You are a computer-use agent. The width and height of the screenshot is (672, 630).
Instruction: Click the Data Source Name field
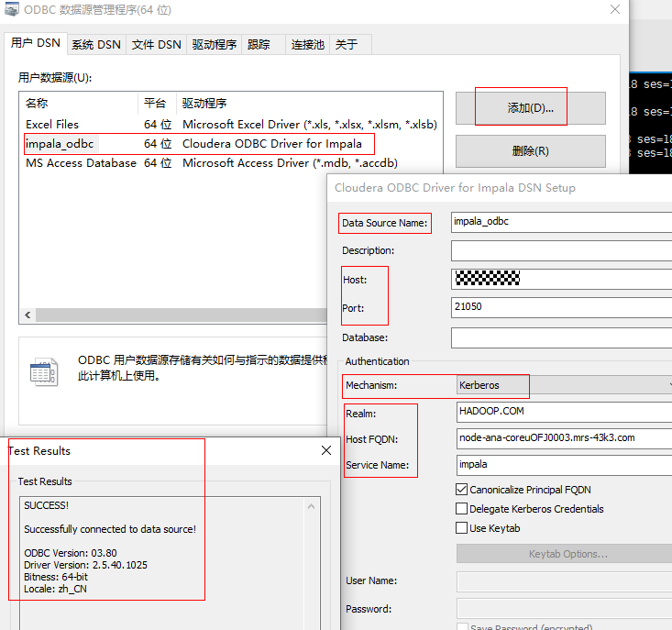561,222
